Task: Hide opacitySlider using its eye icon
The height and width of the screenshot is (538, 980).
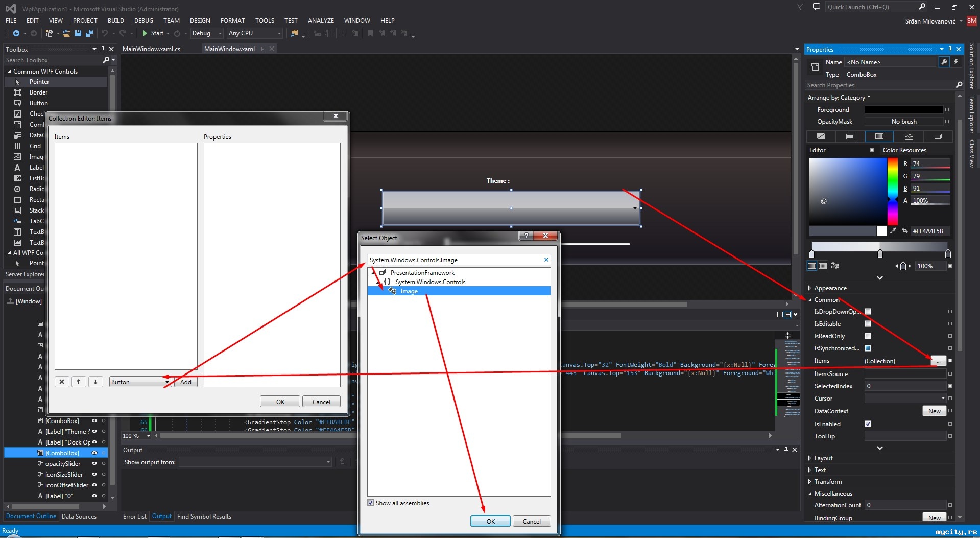Action: coord(94,464)
